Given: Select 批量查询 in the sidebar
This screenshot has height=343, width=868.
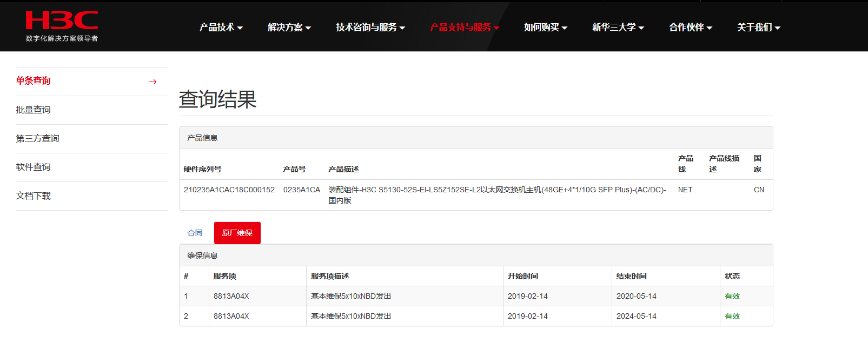Looking at the screenshot, I should pos(33,110).
